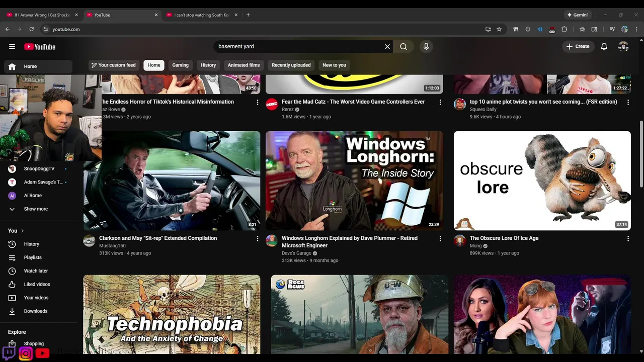Image resolution: width=644 pixels, height=362 pixels.
Task: Open the Mung channel link
Action: (x=475, y=246)
